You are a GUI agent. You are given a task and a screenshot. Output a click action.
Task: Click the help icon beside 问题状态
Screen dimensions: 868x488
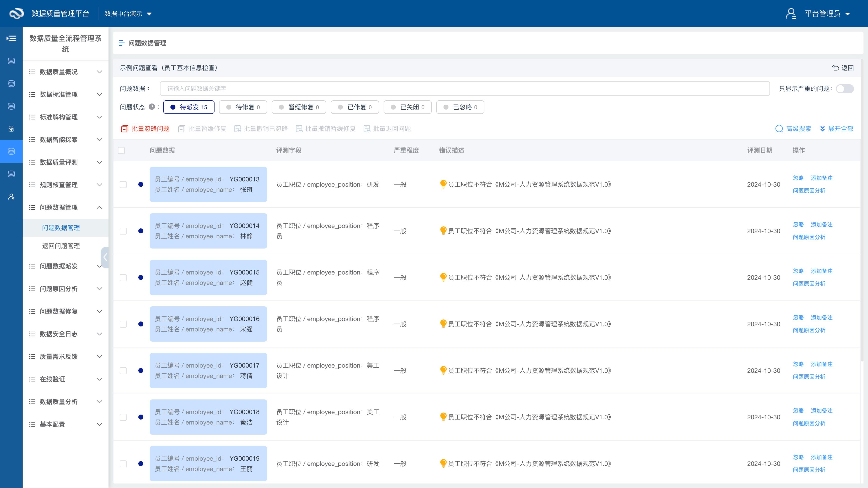point(152,107)
